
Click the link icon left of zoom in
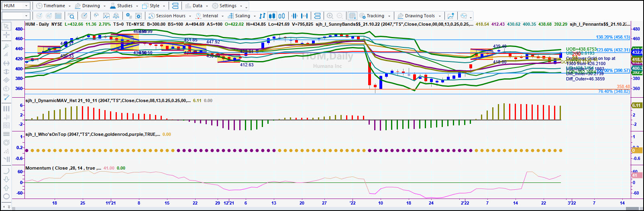(317, 16)
